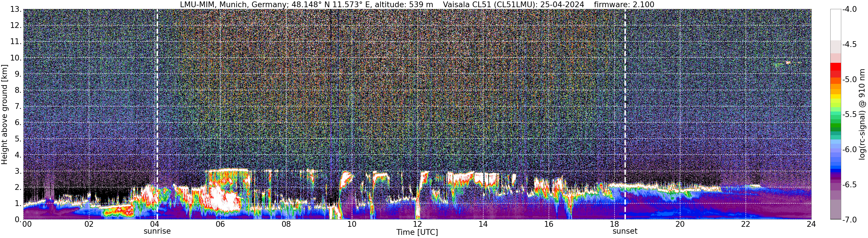Click the height axis tick label '1.'

pyautogui.click(x=18, y=203)
